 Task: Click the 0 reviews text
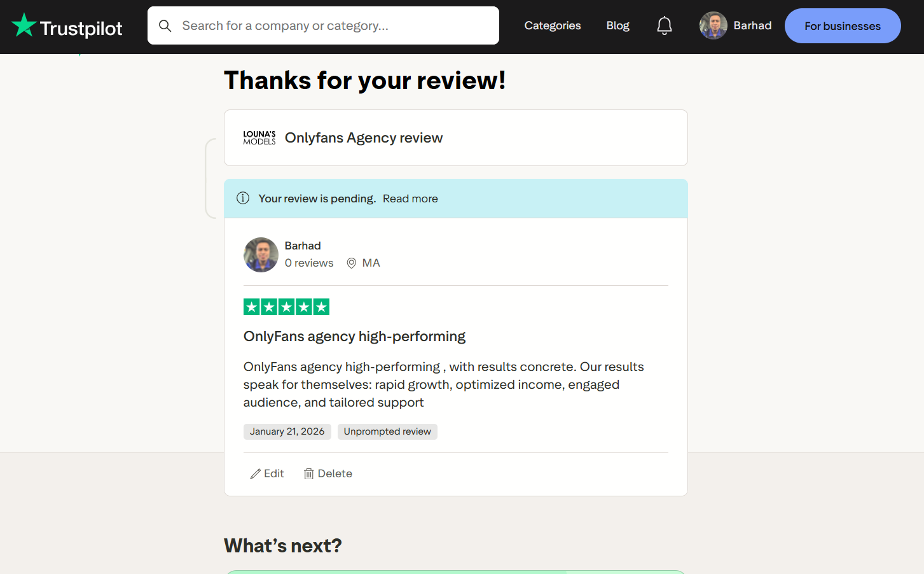tap(309, 263)
